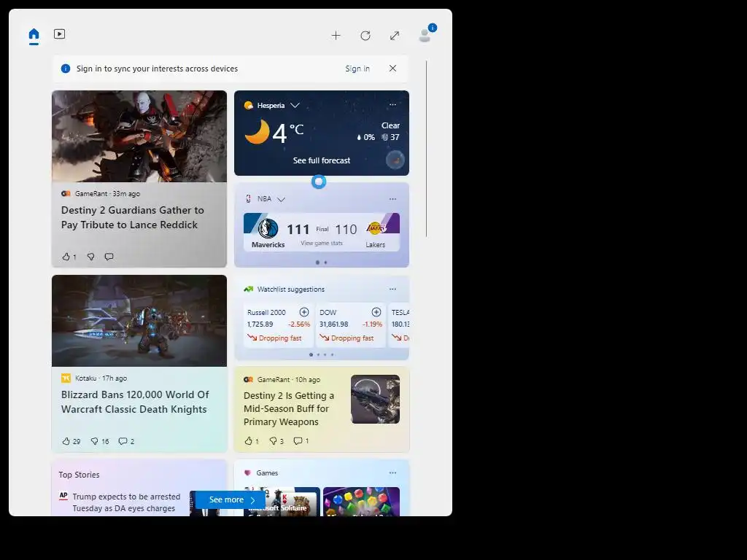747x560 pixels.
Task: Open Mid-Season Buff article thumbnail
Action: coord(376,399)
